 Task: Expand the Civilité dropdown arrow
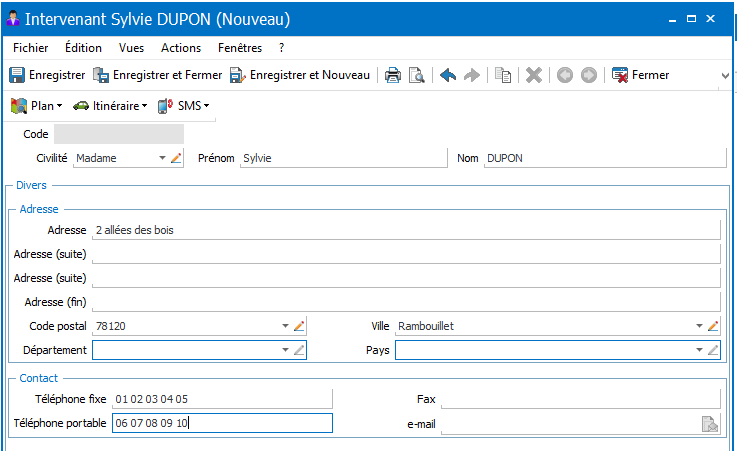[162, 158]
